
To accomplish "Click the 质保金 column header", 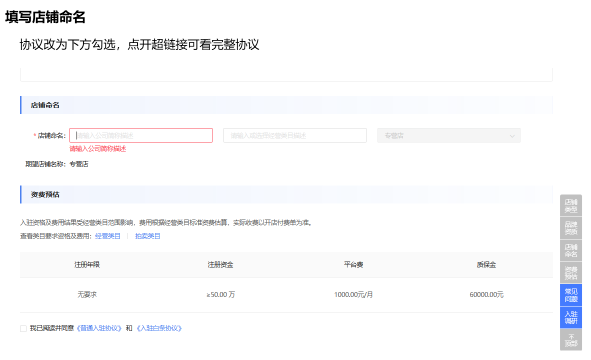I will pyautogui.click(x=487, y=265).
